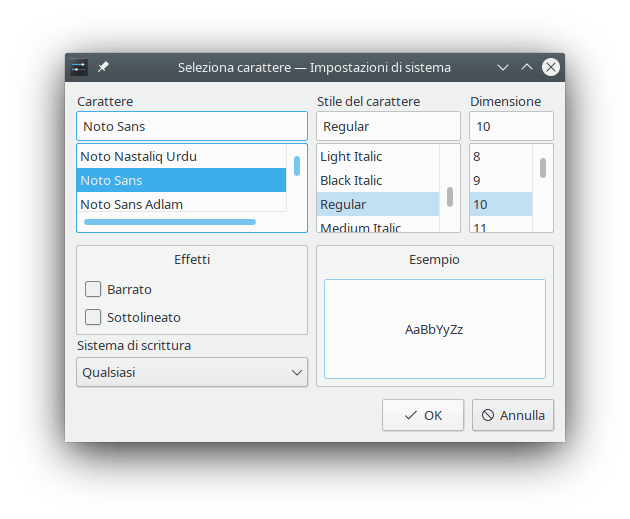Minimize the font dialog window

[504, 67]
